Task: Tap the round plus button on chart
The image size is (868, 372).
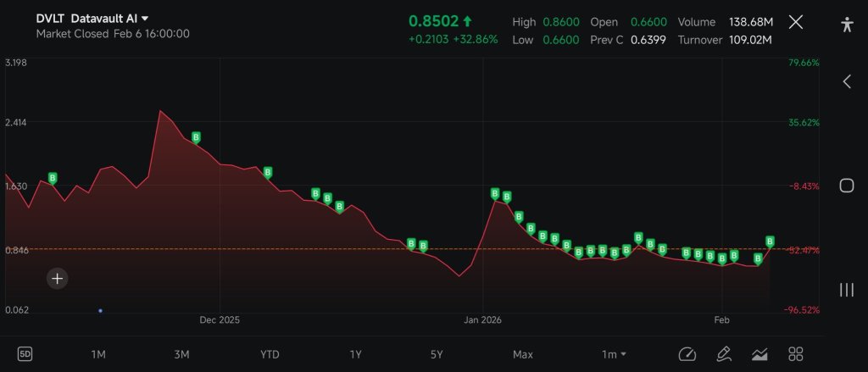Action: click(x=57, y=279)
